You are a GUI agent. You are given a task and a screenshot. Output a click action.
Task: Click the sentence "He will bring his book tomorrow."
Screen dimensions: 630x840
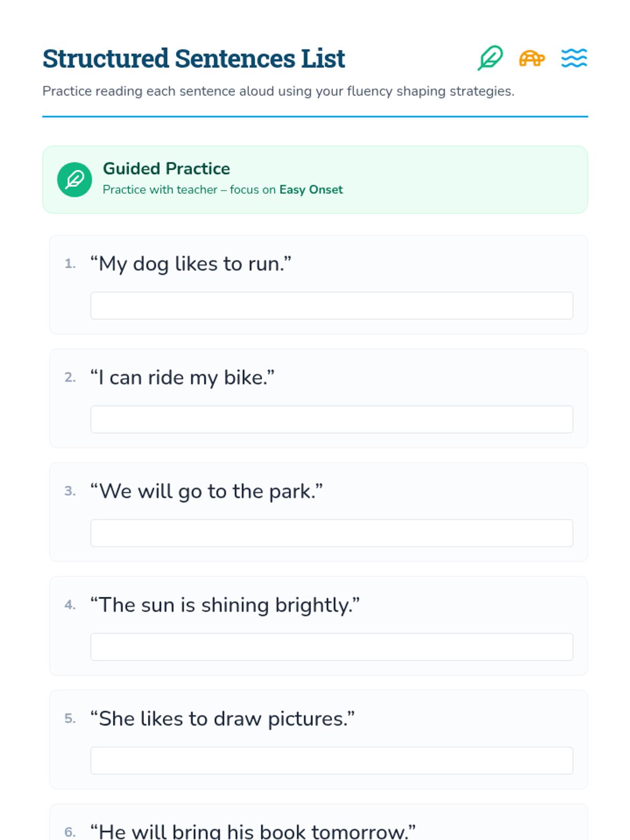[x=253, y=832]
